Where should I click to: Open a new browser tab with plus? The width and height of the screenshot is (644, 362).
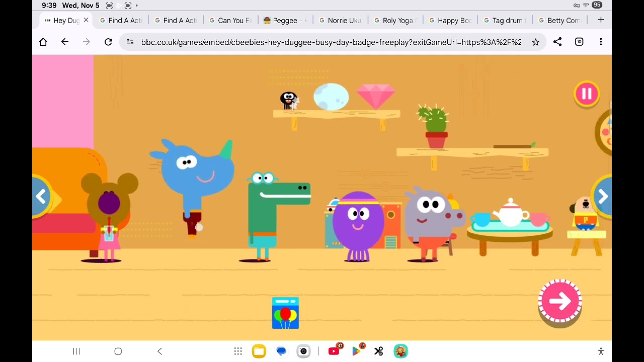[x=601, y=20]
